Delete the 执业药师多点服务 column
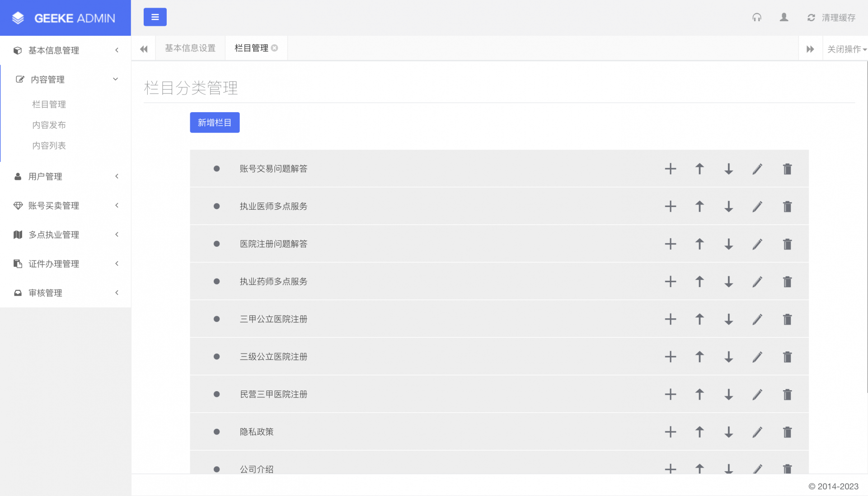 [x=788, y=281]
